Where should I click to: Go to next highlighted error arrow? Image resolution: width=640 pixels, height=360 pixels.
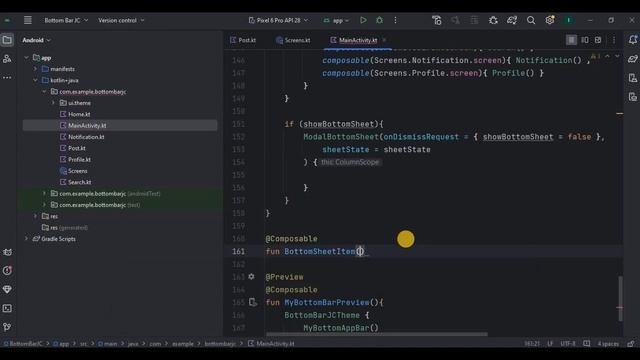[x=617, y=56]
